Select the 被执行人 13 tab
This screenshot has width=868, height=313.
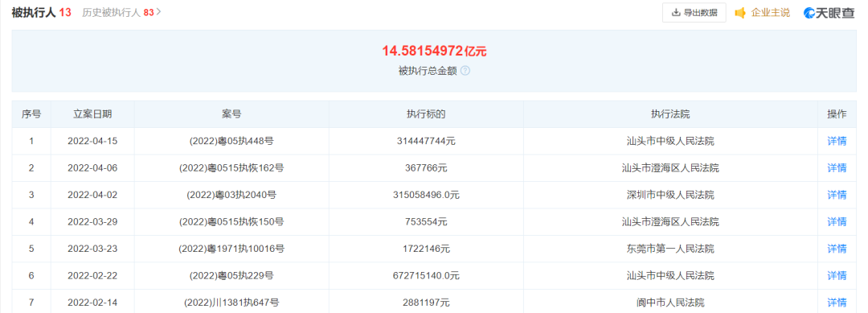click(x=42, y=12)
